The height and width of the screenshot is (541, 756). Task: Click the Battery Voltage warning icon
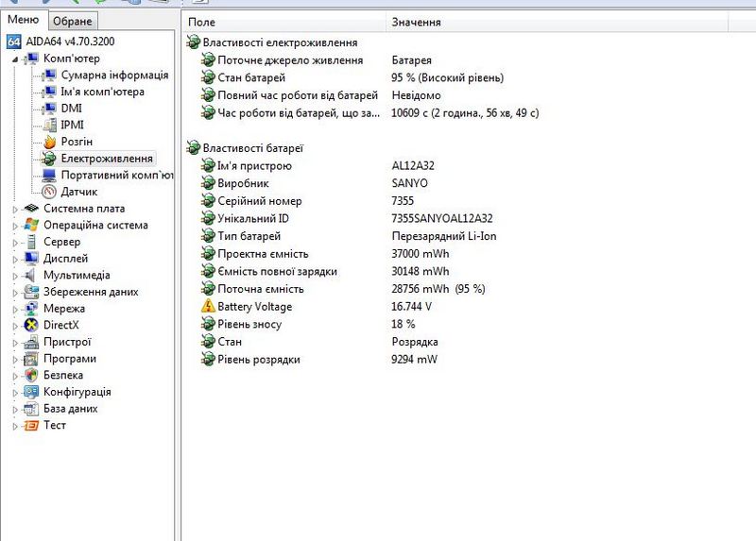coord(208,307)
